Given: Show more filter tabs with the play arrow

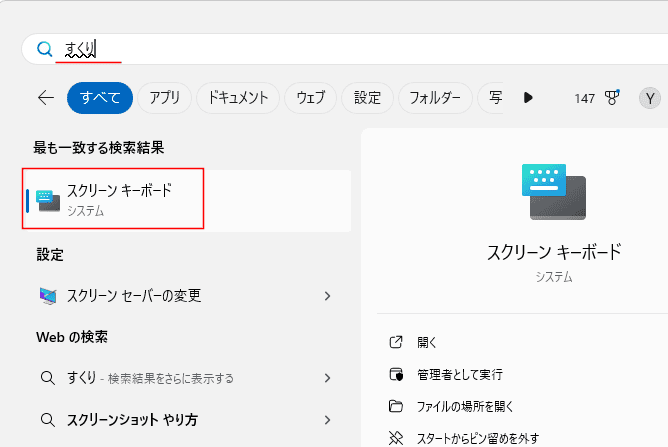Looking at the screenshot, I should [528, 98].
